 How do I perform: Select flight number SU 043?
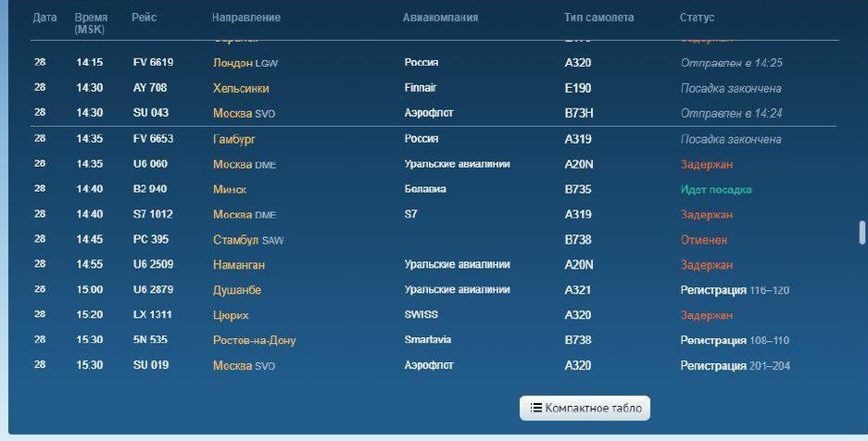151,113
